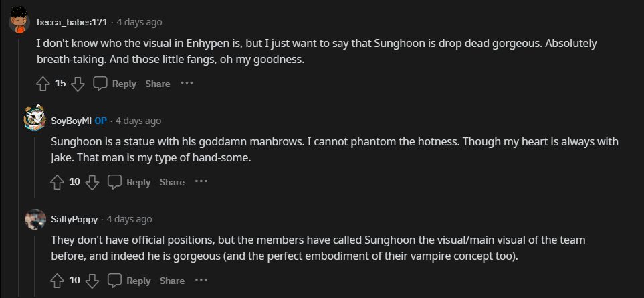Open SoyBoyMi's avatar profile picture
This screenshot has height=298, width=644.
coord(35,119)
